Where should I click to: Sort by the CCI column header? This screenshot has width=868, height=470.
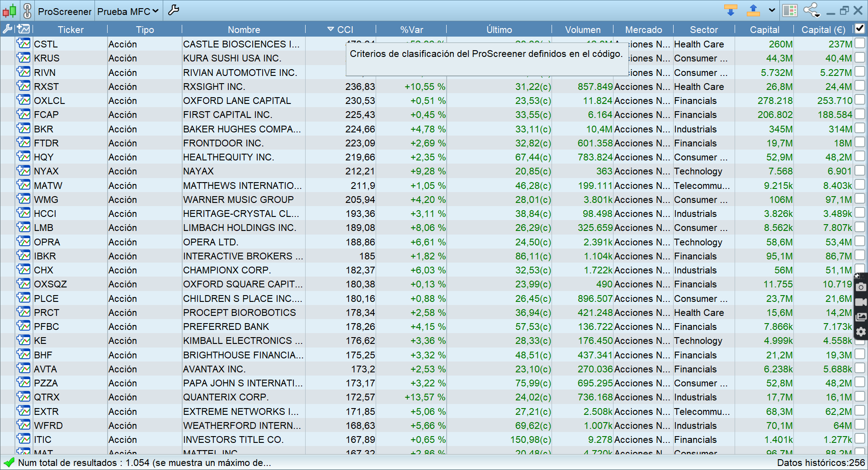click(340, 30)
